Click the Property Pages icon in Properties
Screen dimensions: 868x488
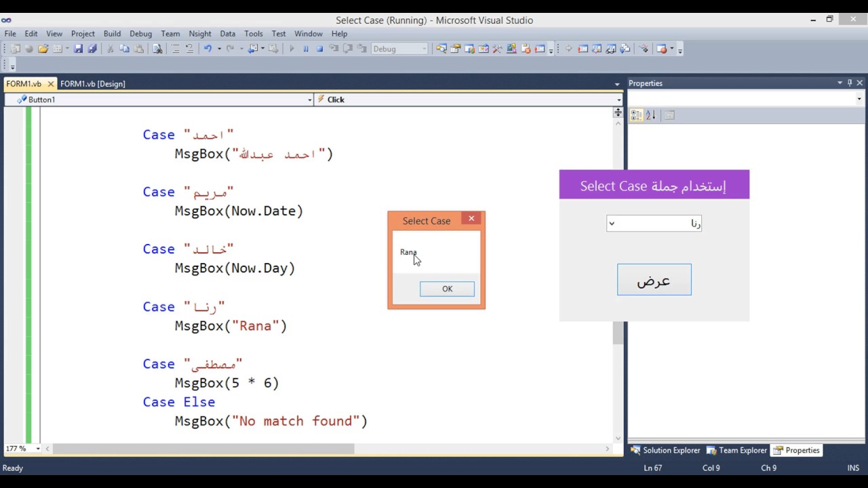(669, 115)
